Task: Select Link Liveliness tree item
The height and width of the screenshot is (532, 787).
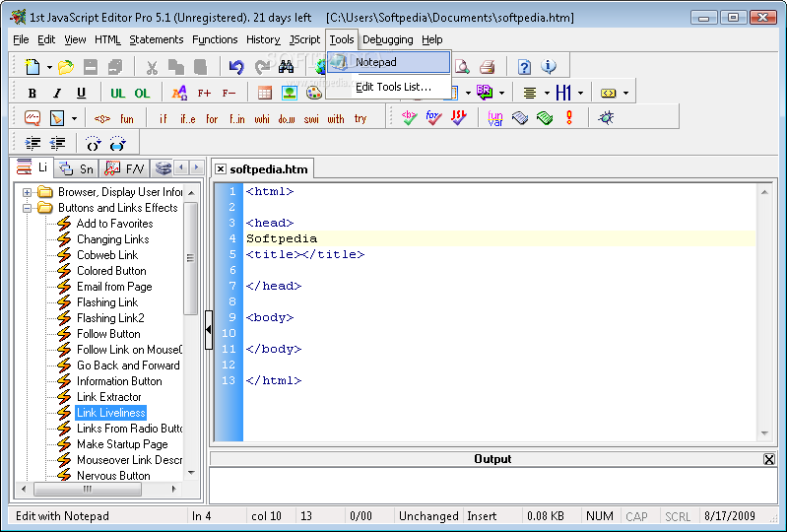Action: tap(111, 413)
